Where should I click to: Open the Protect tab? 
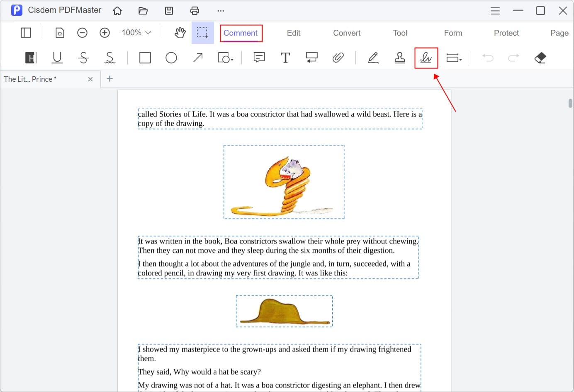pyautogui.click(x=506, y=33)
